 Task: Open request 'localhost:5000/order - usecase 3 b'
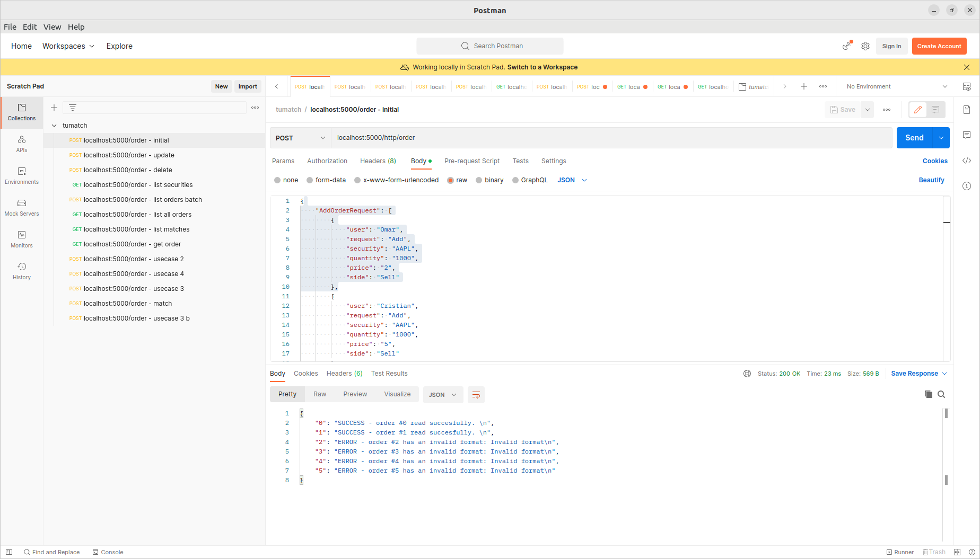136,318
